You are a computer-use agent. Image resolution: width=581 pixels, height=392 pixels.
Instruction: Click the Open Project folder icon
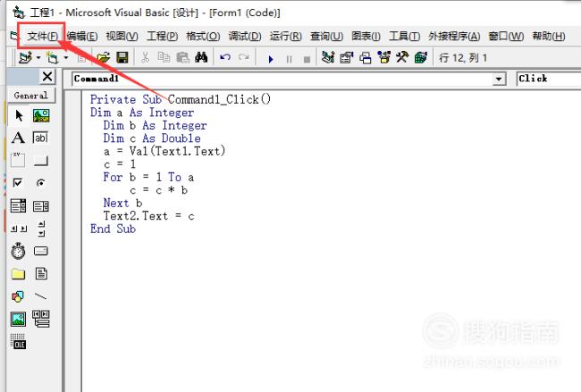click(104, 58)
